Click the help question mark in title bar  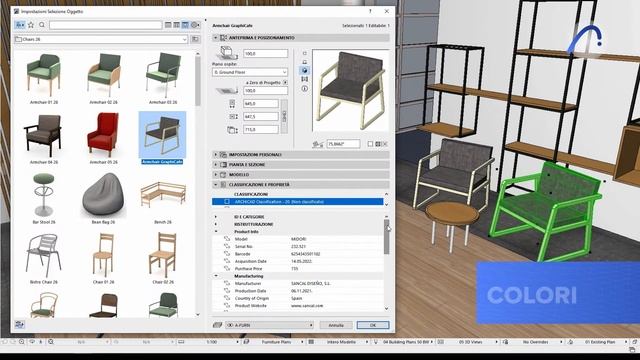tap(370, 11)
